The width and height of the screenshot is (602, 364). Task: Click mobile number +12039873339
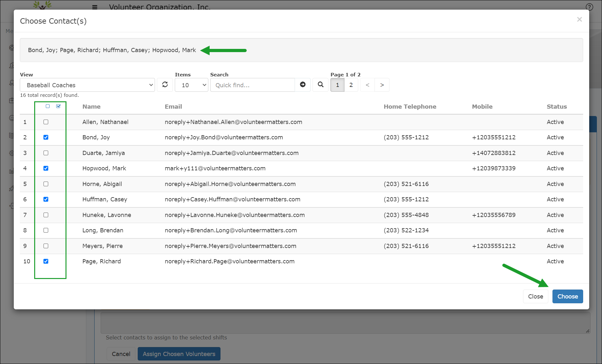point(494,168)
